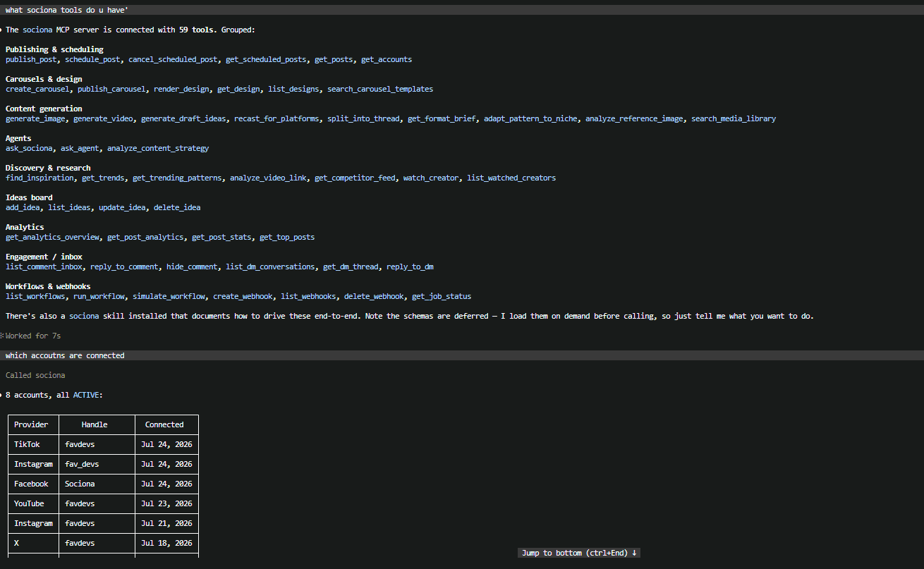Click the 'Jul 18, 2026' date cell
The image size is (924, 569).
166,543
